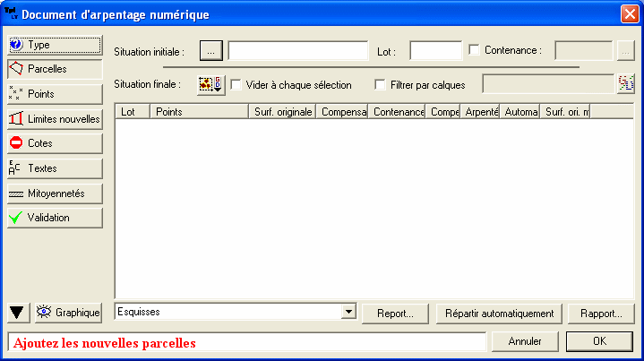Open the Cotes section
This screenshot has height=361, width=644.
pyautogui.click(x=54, y=143)
